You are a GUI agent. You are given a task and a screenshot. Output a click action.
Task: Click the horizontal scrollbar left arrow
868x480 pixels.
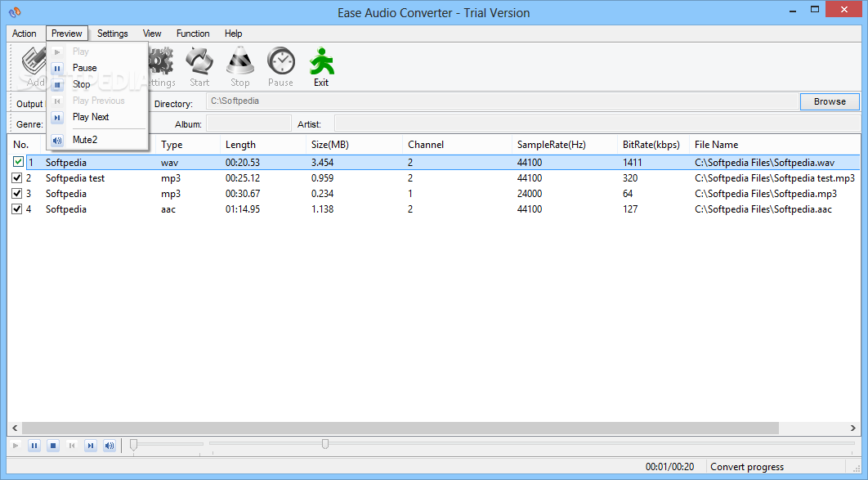click(x=15, y=428)
